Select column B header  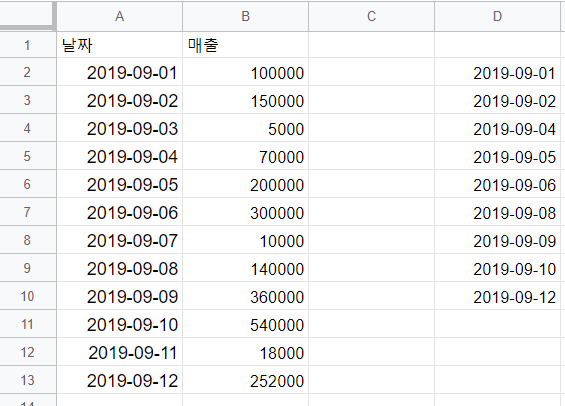coord(245,16)
